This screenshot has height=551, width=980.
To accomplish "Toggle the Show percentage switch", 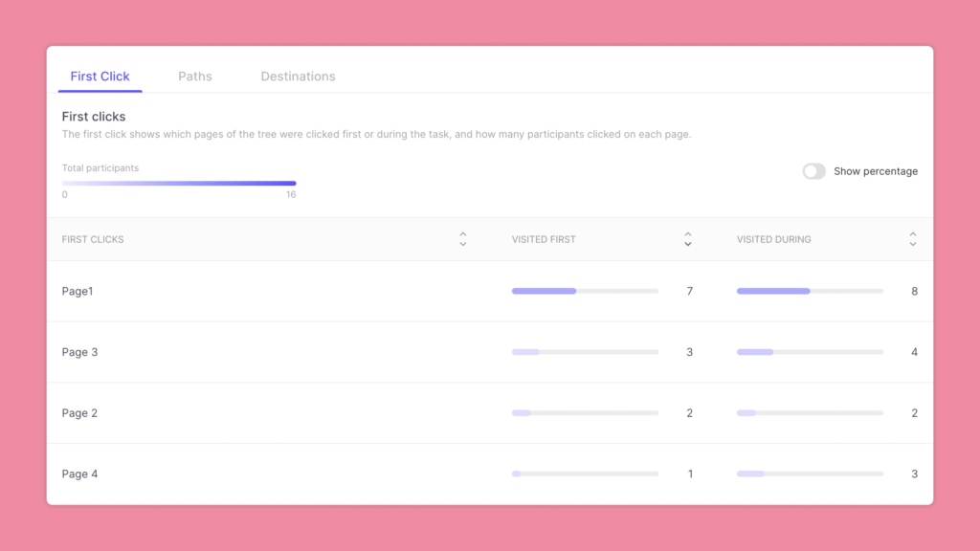I will (813, 171).
